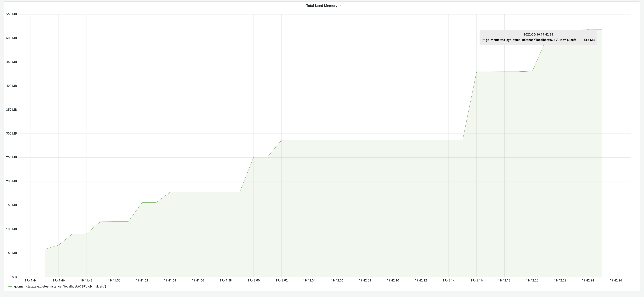
Task: Click the 19:42:18 time axis label
Action: pyautogui.click(x=504, y=280)
